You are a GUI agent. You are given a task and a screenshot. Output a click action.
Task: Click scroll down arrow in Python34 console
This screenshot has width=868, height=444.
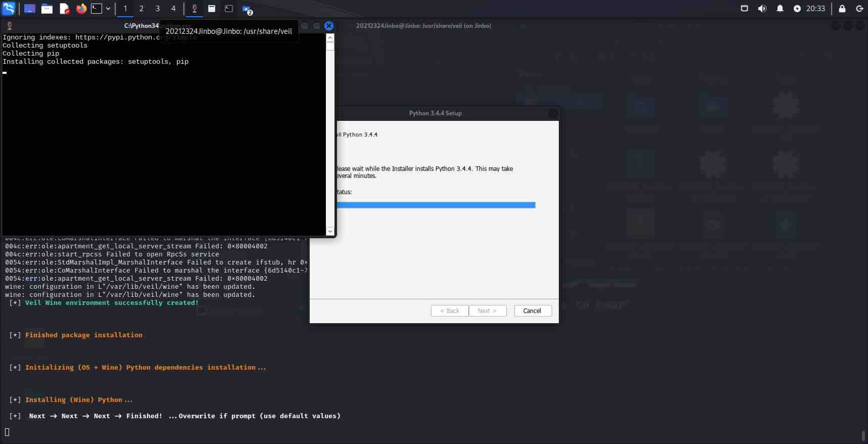(330, 231)
